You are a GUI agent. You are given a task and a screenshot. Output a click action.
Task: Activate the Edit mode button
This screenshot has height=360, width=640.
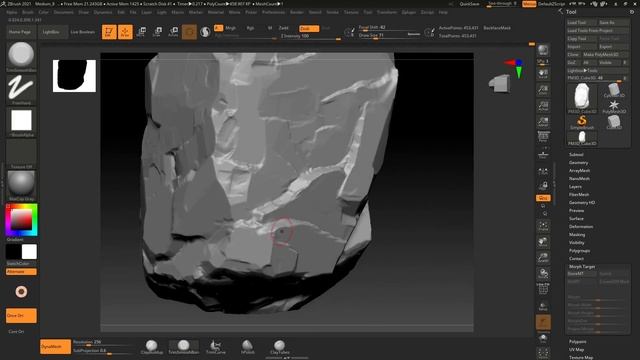point(109,32)
